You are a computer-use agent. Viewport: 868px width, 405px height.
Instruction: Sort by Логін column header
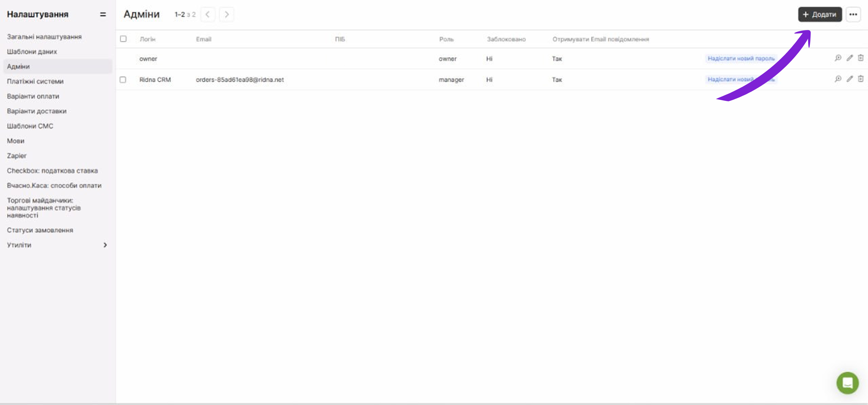[148, 39]
